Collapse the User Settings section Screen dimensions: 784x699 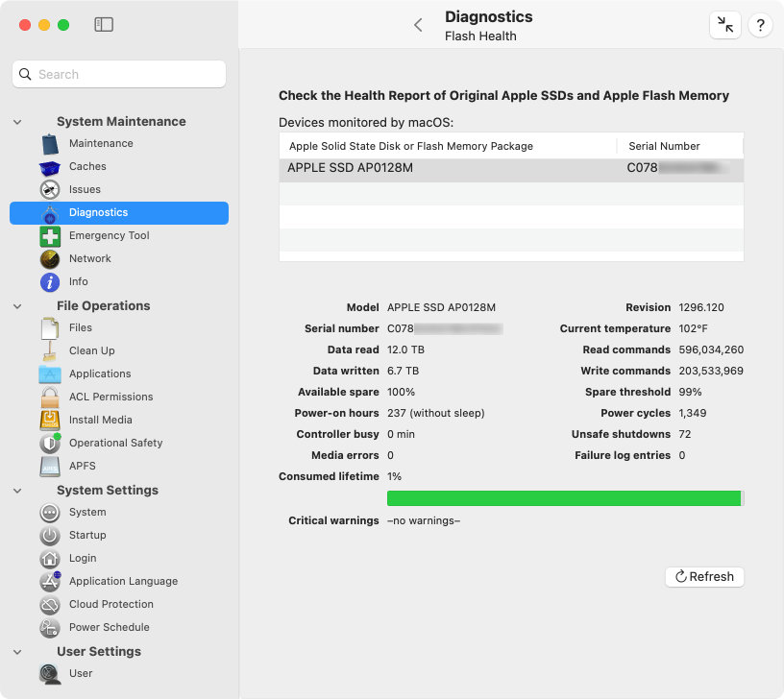tap(17, 652)
